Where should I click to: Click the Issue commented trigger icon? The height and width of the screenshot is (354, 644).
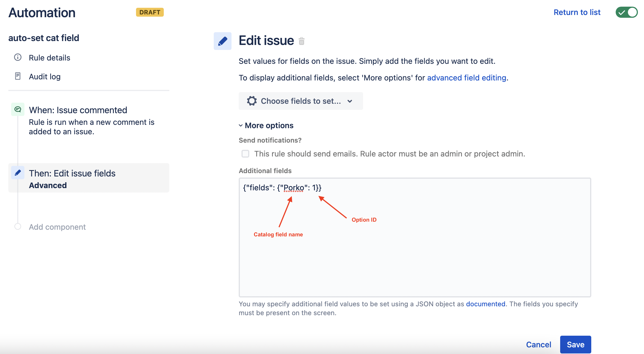[x=18, y=110]
